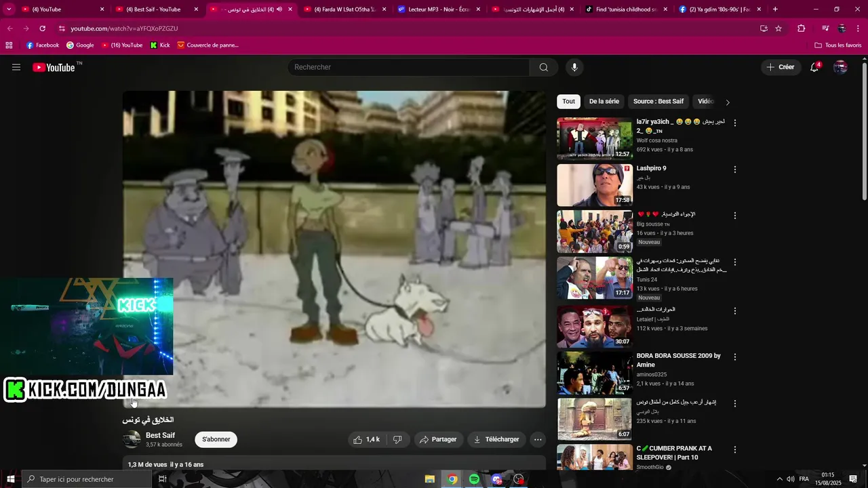Open Spotify from the taskbar
This screenshot has width=868, height=488.
click(474, 479)
